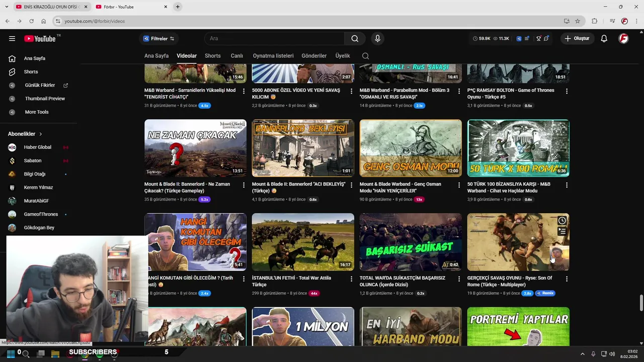The height and width of the screenshot is (362, 644).
Task: Open BANNERLORD BEKLEYİŞİ thumbnail
Action: [x=303, y=148]
